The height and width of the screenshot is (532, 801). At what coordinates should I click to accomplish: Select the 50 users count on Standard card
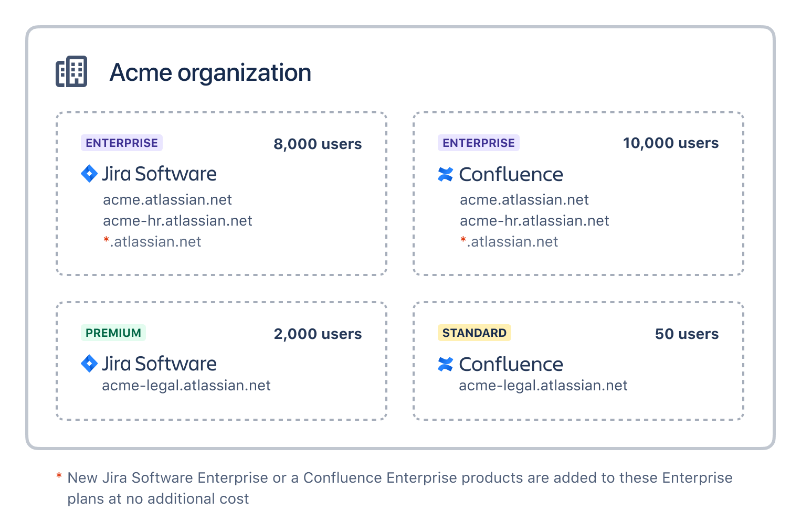click(x=686, y=334)
